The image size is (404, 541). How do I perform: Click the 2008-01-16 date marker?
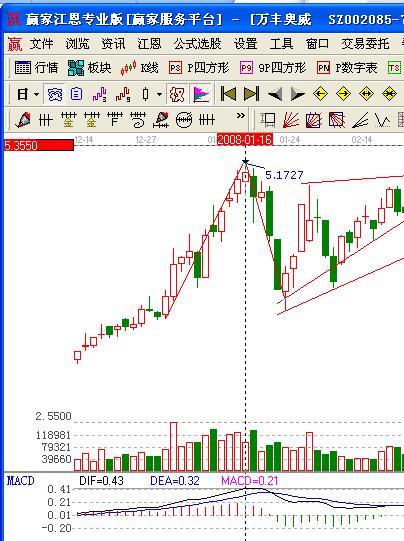tap(245, 139)
